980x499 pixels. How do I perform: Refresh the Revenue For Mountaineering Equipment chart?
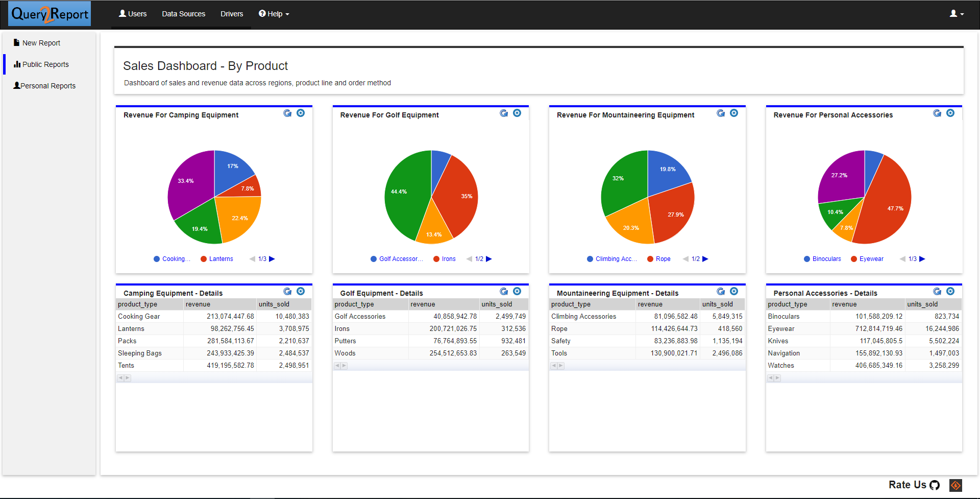click(721, 113)
